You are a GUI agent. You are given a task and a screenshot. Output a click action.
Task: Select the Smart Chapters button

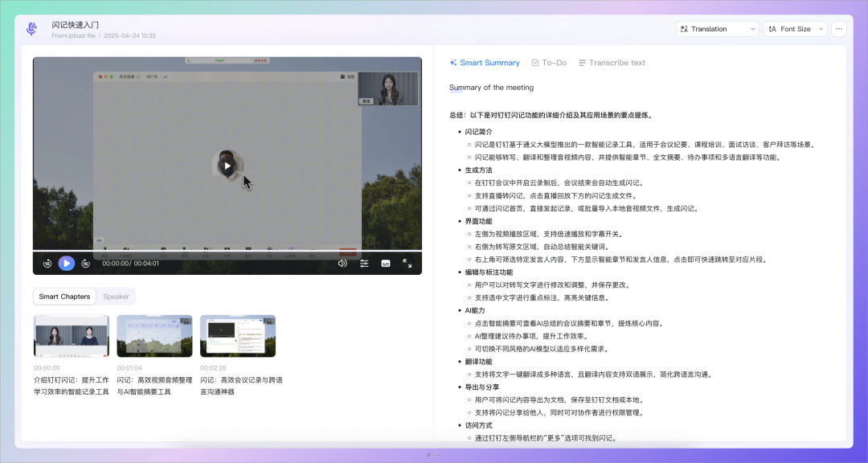(x=64, y=297)
